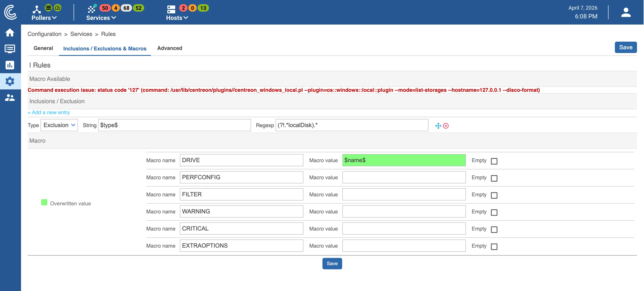This screenshot has width=644, height=291.
Task: Switch to the General tab
Action: [x=43, y=48]
